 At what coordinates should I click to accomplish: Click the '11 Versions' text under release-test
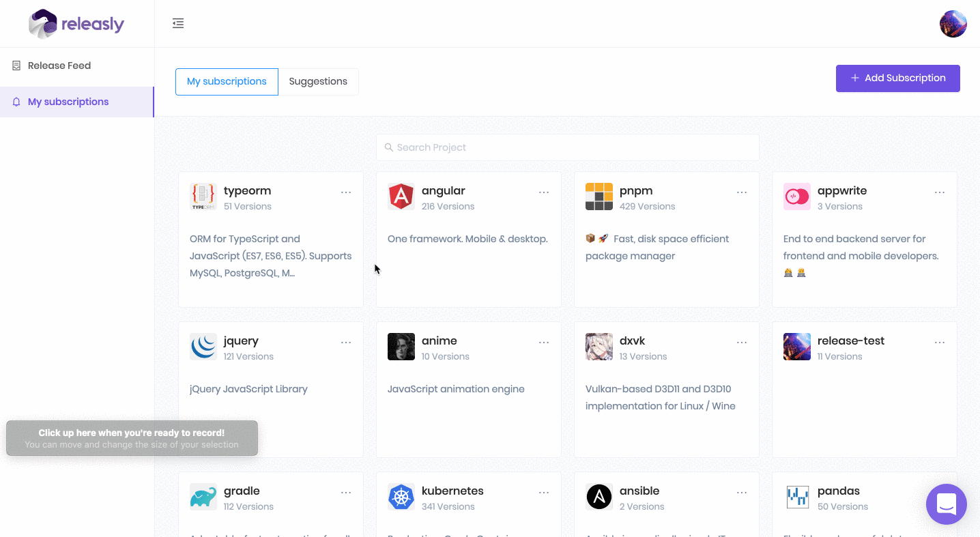click(840, 357)
